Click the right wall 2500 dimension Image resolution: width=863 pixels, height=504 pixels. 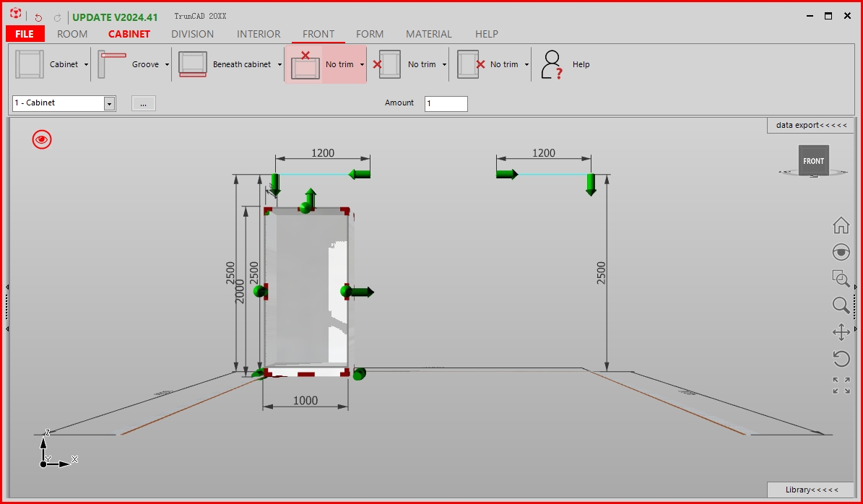click(x=601, y=273)
